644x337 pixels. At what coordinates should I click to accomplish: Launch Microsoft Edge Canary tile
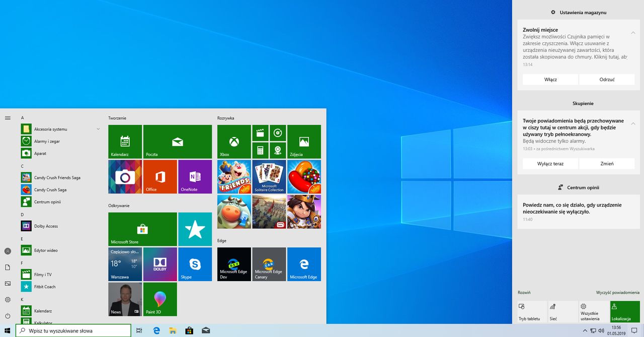pos(269,264)
